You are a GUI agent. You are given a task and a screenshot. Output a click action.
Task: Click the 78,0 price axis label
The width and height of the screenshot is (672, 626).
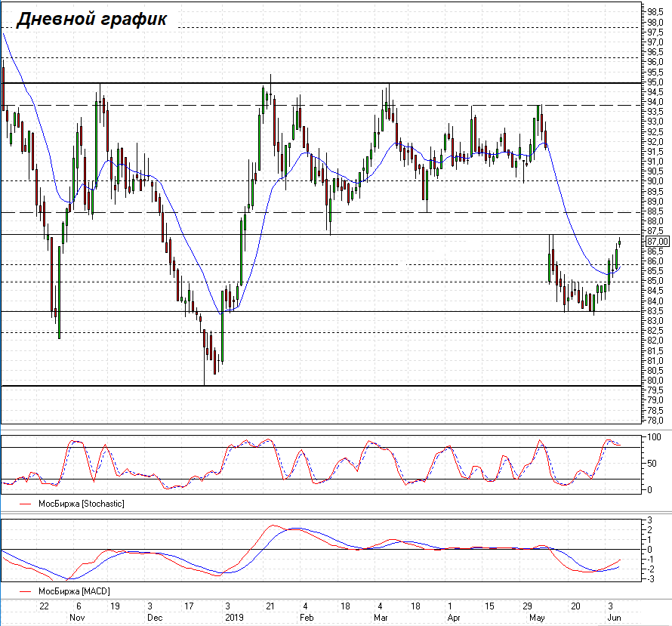pyautogui.click(x=655, y=421)
